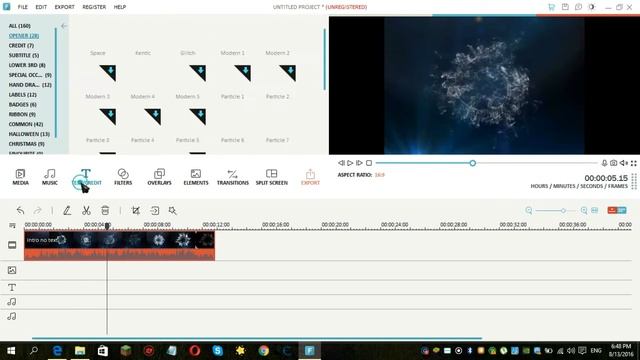Image resolution: width=640 pixels, height=360 pixels.
Task: Download the Modern 4 opener preset
Action: (x=153, y=116)
